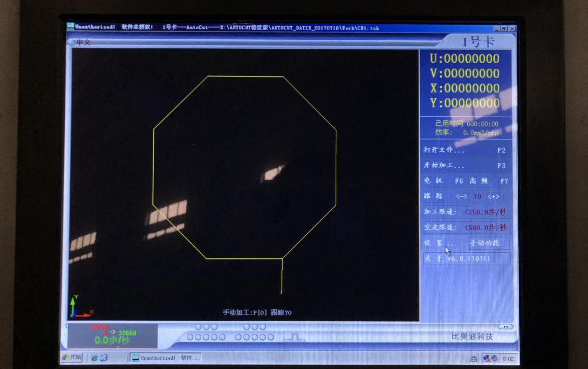This screenshot has width=588, height=369.
Task: Increase tracking value with the <+> button
Action: coord(493,196)
